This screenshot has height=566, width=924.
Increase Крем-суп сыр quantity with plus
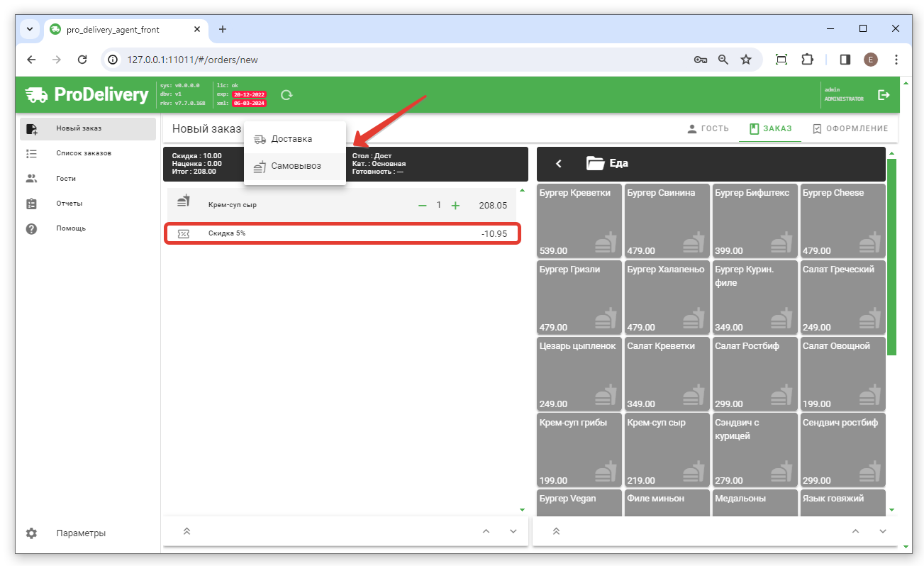coord(455,206)
